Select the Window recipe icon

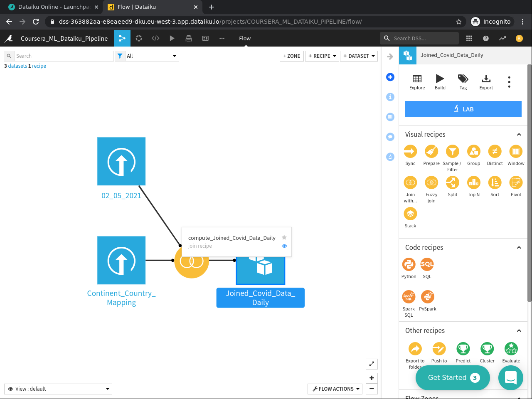[516, 151]
